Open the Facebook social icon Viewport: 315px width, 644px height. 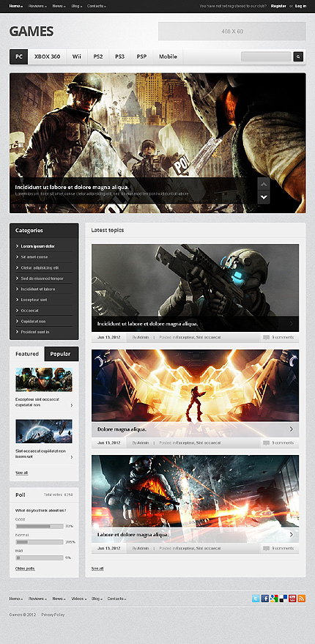point(265,599)
